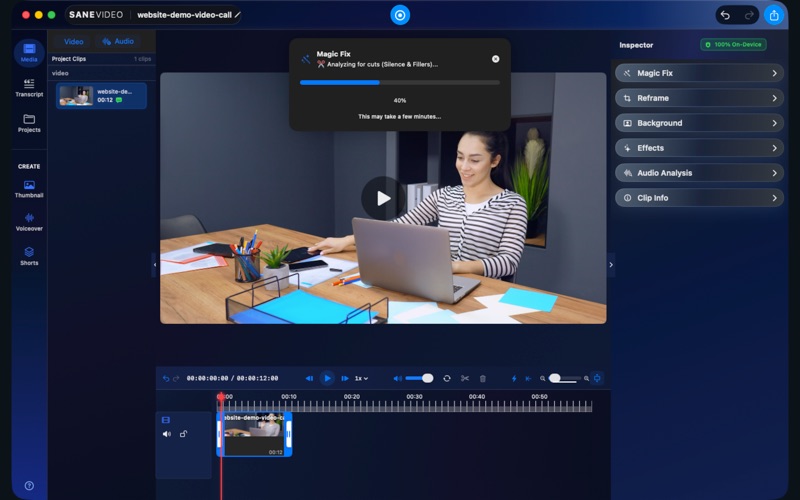Click the timecode 00:00:00:00 display
Image resolution: width=800 pixels, height=500 pixels.
click(x=207, y=378)
